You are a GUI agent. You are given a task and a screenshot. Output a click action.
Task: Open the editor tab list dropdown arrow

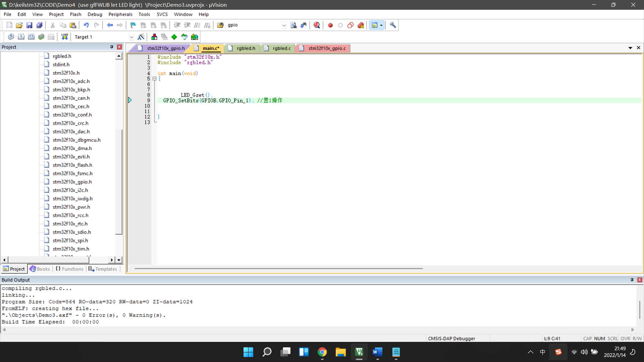tap(630, 48)
